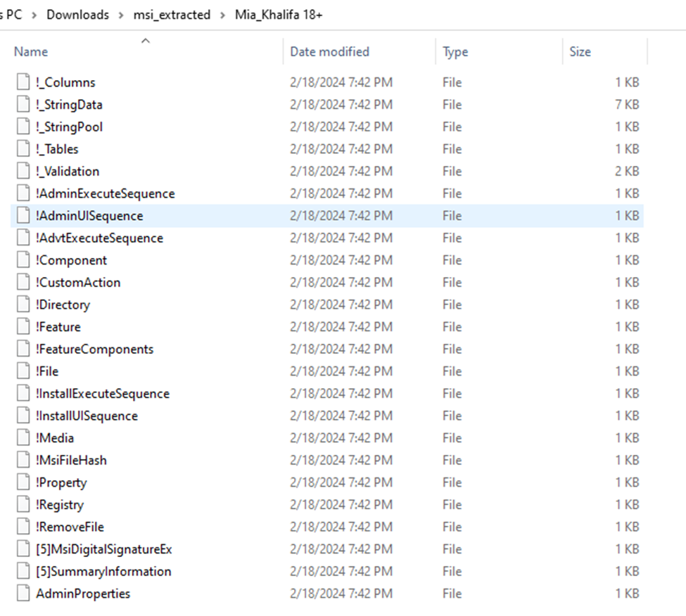
Task: Go to msi_extracted folder in breadcrumb
Action: point(172,15)
